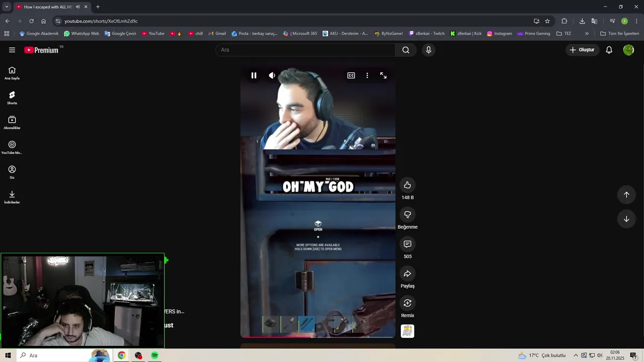
Task: Like the Shorts video
Action: 408,185
